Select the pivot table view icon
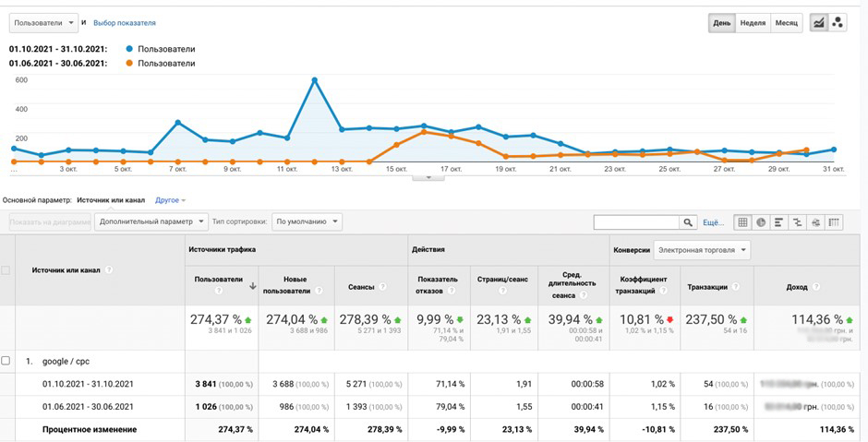Viewport: 868px width, 442px height. 834,222
